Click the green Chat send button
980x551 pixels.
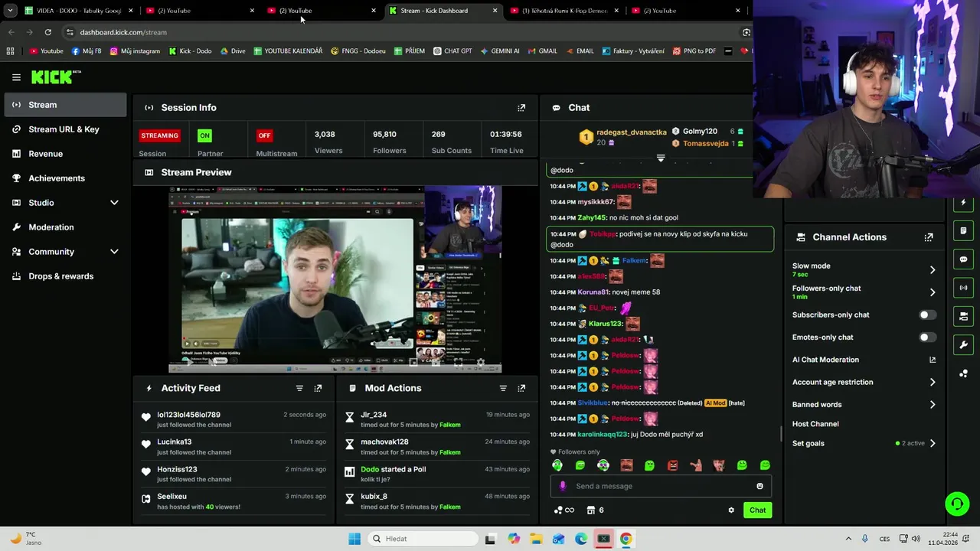pos(757,510)
